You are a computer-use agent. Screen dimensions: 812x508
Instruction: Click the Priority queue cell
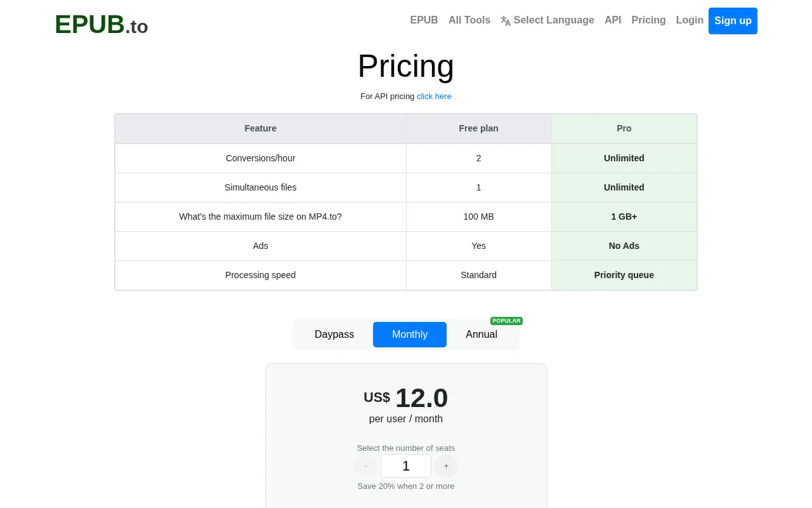[x=624, y=275]
